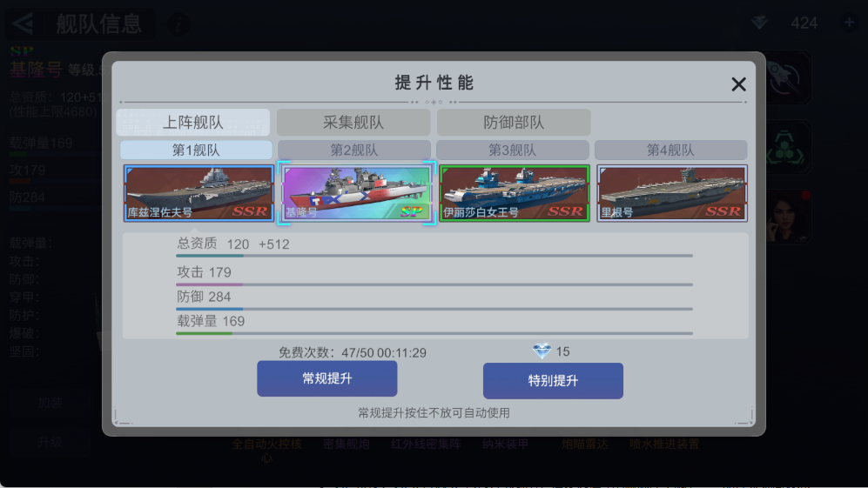The image size is (868, 488).
Task: Close the 提升性能 dialog with X
Action: [738, 84]
